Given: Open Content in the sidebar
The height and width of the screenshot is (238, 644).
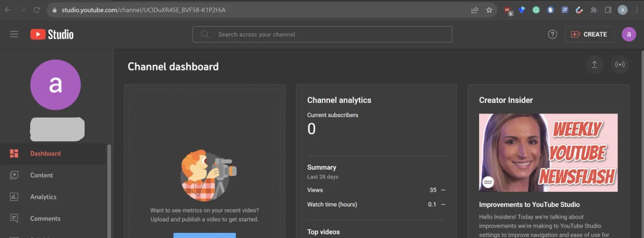Looking at the screenshot, I should (53, 175).
